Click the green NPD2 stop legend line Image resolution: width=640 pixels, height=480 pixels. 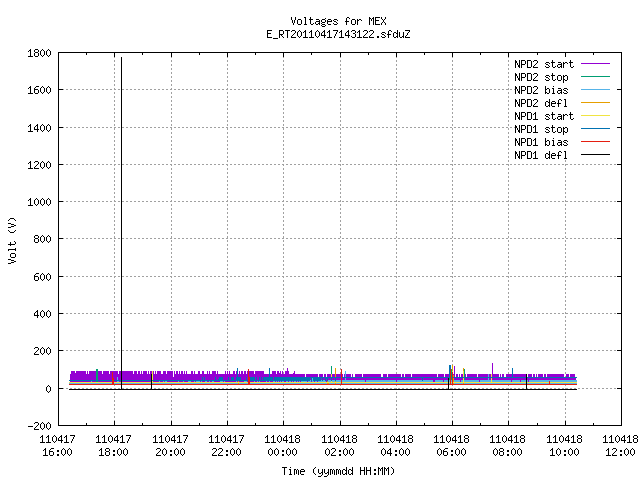[596, 76]
